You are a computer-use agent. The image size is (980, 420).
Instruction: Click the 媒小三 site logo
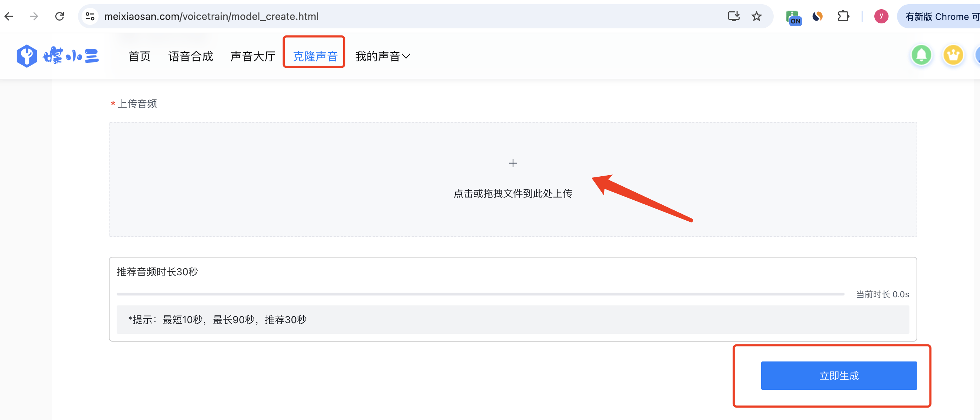pyautogui.click(x=57, y=56)
